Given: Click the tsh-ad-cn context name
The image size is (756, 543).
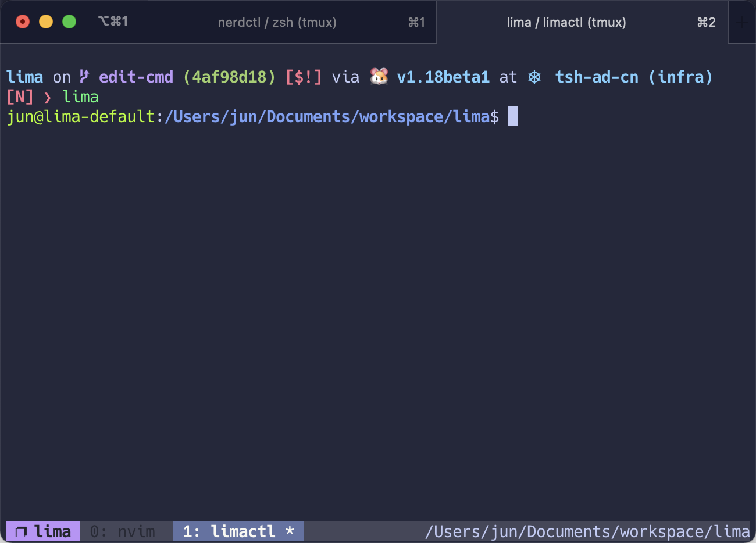Looking at the screenshot, I should pyautogui.click(x=597, y=77).
